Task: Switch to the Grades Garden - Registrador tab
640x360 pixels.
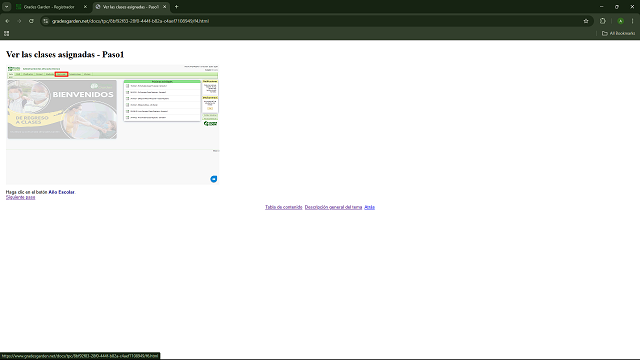Action: 49,7
